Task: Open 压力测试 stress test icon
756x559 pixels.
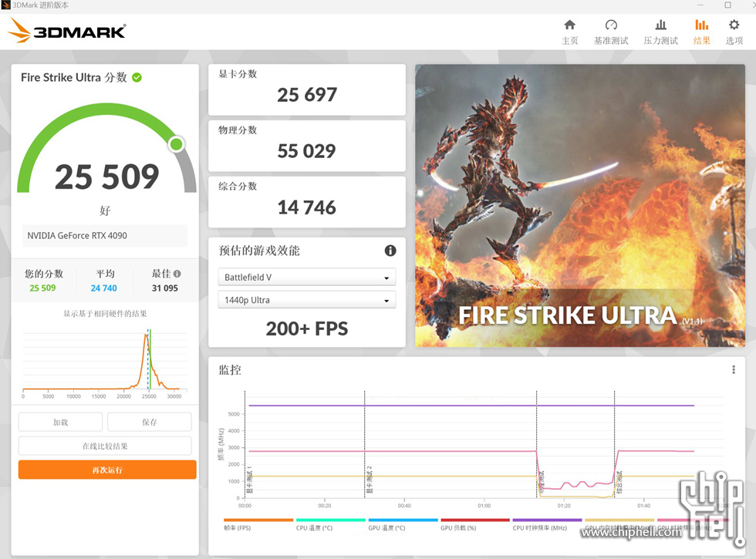Action: click(660, 25)
